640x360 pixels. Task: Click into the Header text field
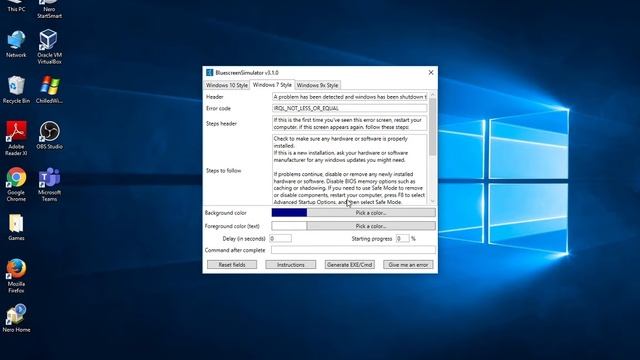tap(349, 97)
